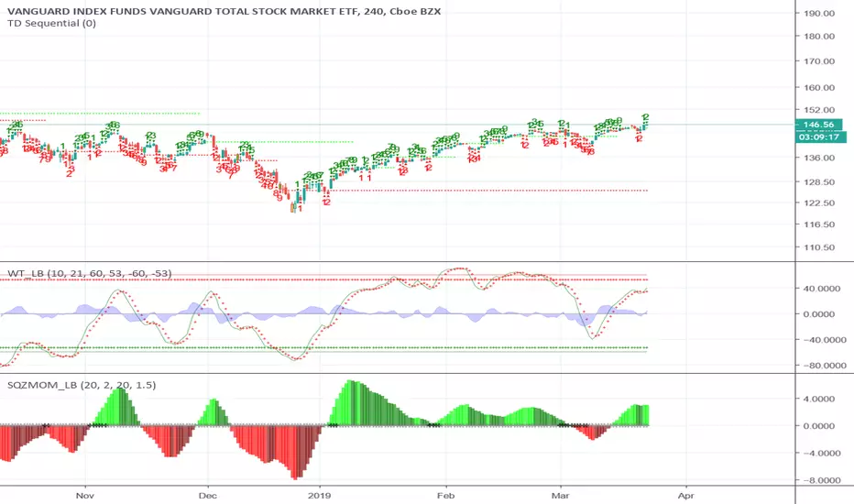Click the 180.00 price axis label
The image size is (854, 504).
819,37
